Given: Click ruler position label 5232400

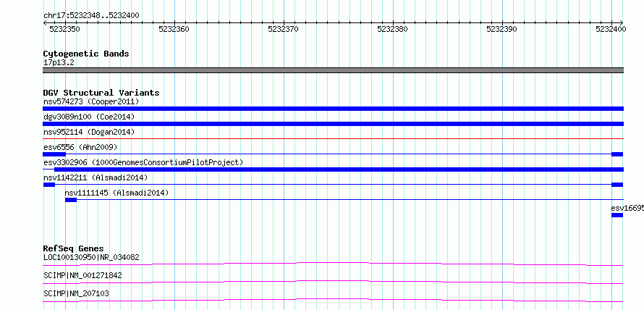Looking at the screenshot, I should pyautogui.click(x=611, y=29).
